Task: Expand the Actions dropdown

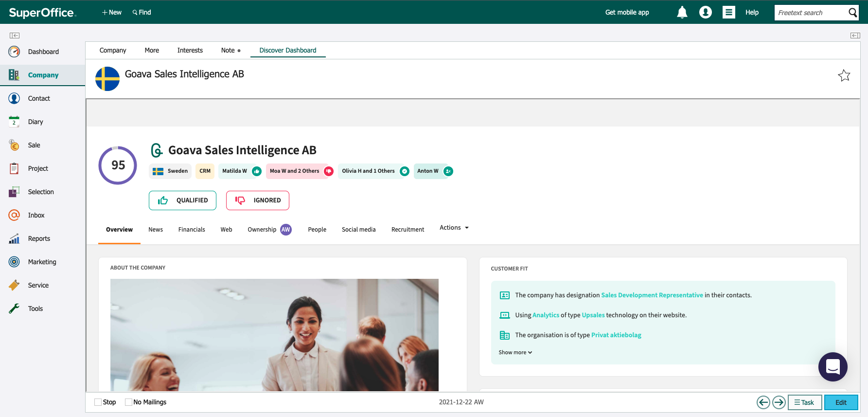Action: click(454, 228)
